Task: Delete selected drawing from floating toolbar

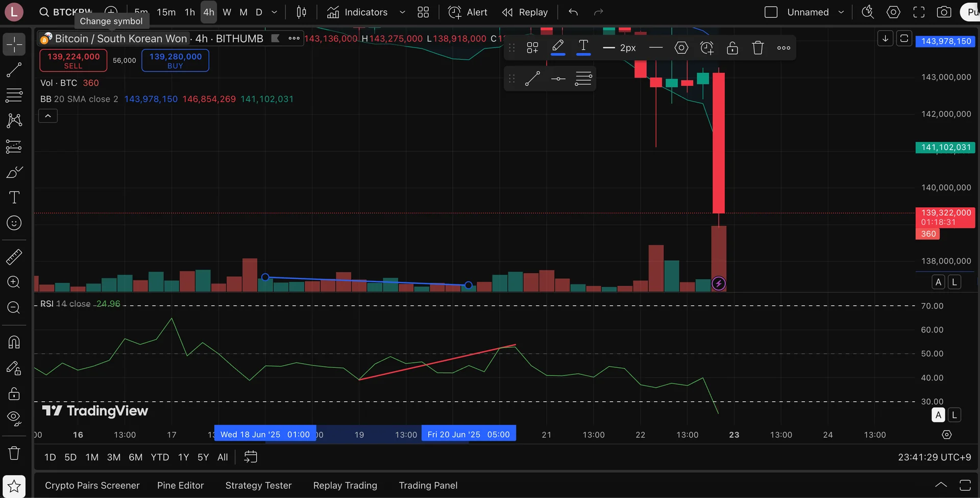Action: coord(758,48)
